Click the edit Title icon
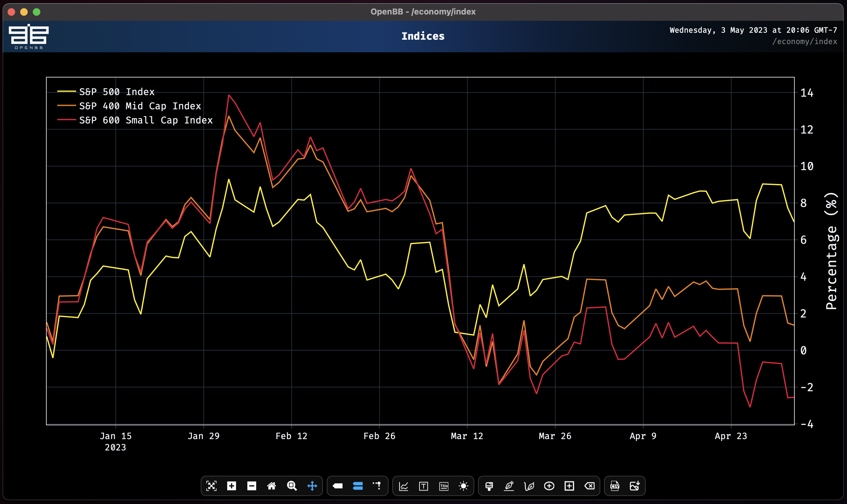This screenshot has height=504, width=847. coord(444,486)
